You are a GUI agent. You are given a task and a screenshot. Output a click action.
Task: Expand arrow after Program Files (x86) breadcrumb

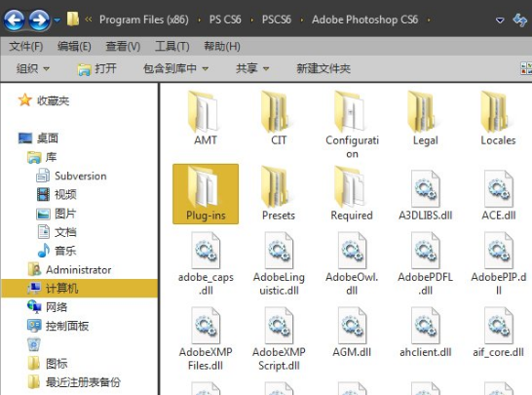pos(199,20)
